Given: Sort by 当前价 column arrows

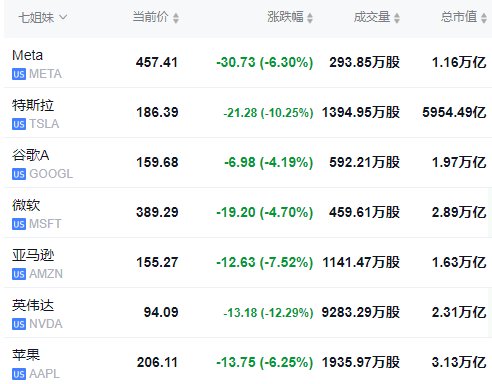Looking at the screenshot, I should point(176,18).
